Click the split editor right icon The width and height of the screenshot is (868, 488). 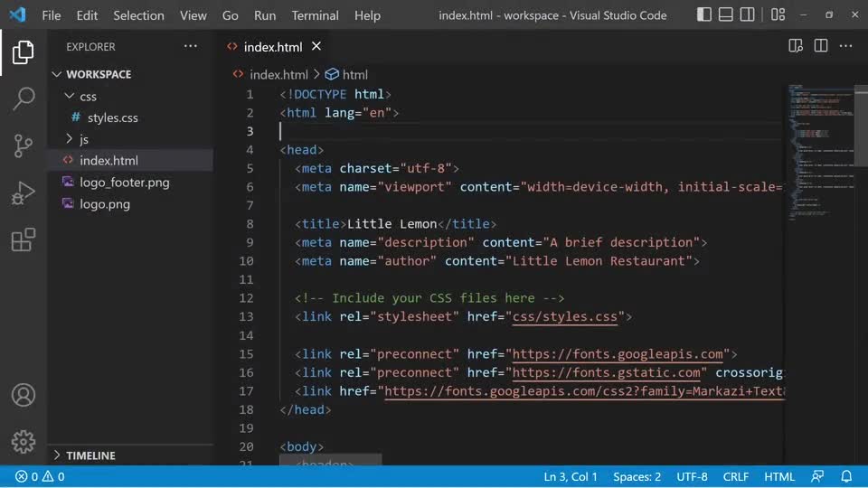821,46
